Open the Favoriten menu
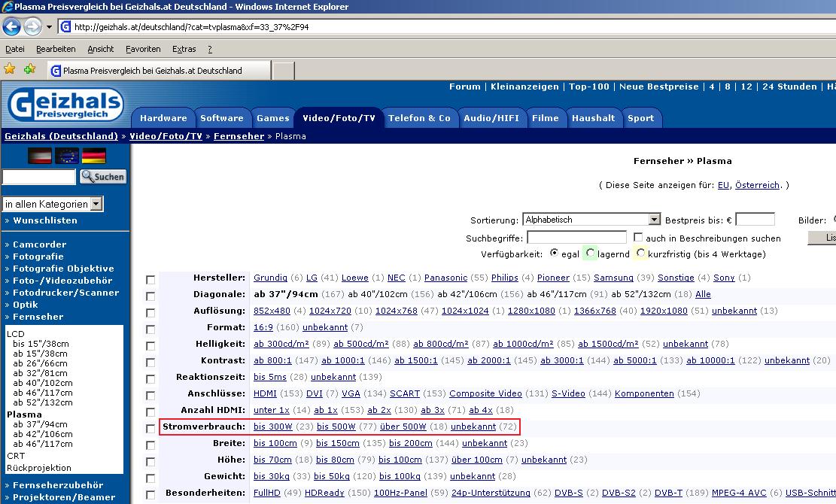This screenshot has height=504, width=836. 143,49
